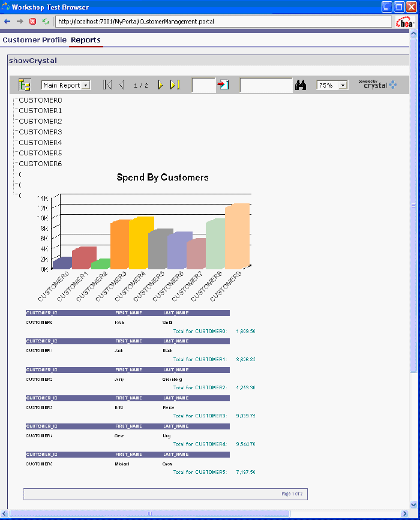Click the Page 1 of 2 footer text
Screen dimensions: 420x520
click(292, 494)
